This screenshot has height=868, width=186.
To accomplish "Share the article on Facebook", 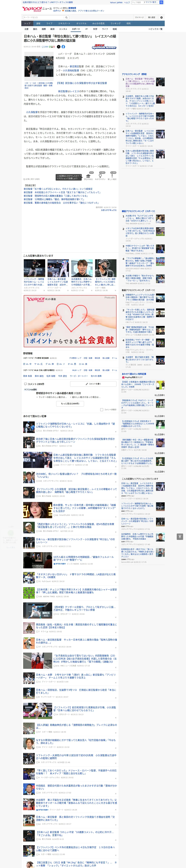I will [x=63, y=47].
